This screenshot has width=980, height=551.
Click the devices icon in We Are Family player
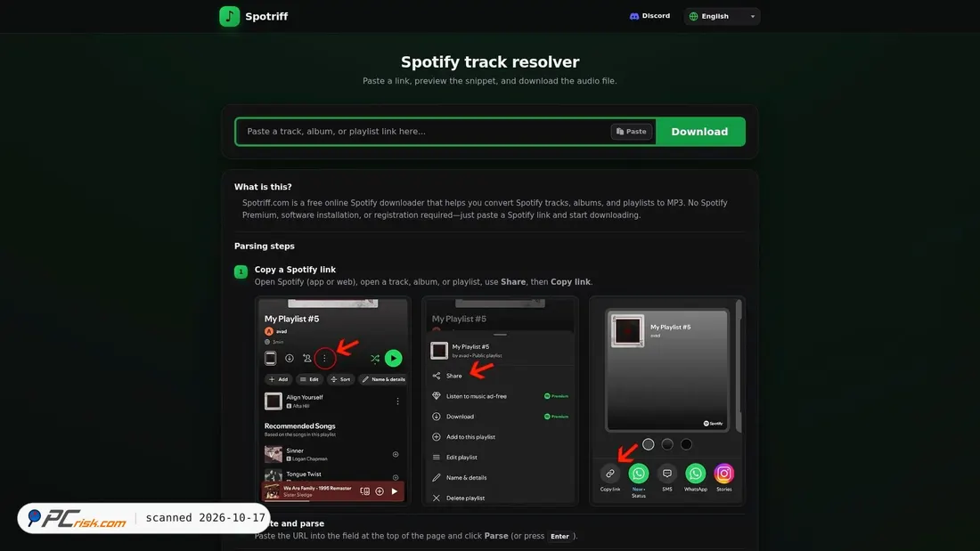click(365, 491)
